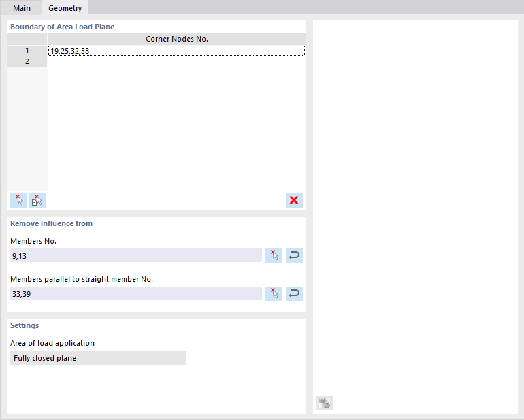The height and width of the screenshot is (420, 524).
Task: Select row header 2 in table
Action: (x=27, y=61)
